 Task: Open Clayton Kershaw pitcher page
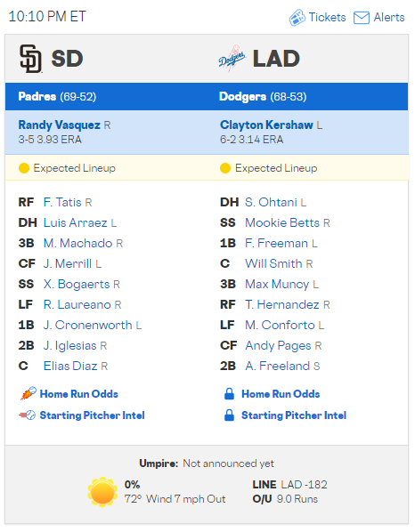[266, 125]
